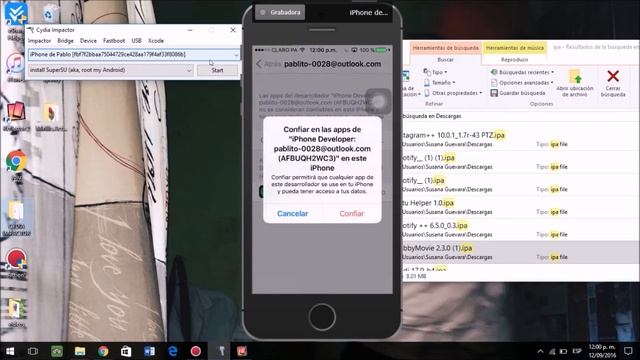Click the búsqueda en Descargas address bar

[x=521, y=116]
